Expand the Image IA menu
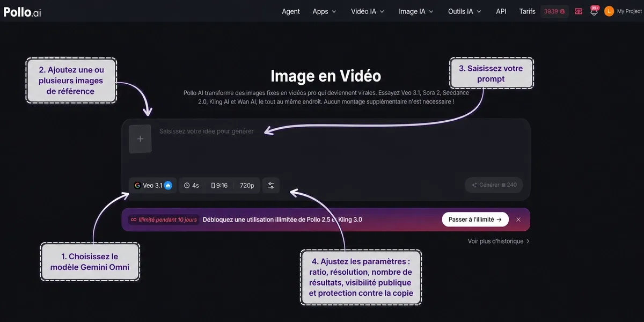 pos(416,11)
